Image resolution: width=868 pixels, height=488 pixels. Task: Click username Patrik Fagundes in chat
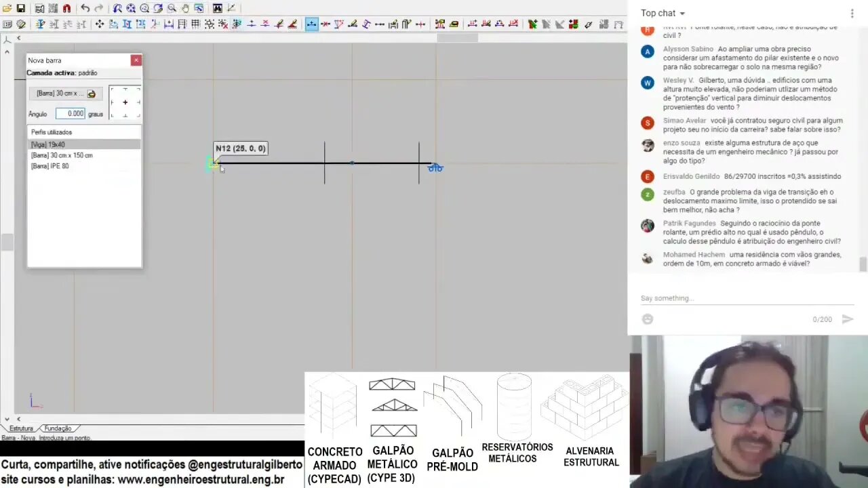689,223
